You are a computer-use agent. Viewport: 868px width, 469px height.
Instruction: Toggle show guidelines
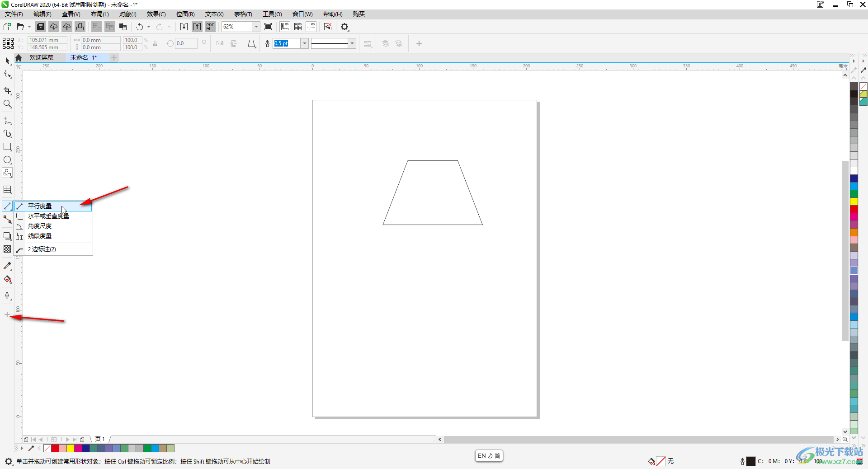pos(311,27)
